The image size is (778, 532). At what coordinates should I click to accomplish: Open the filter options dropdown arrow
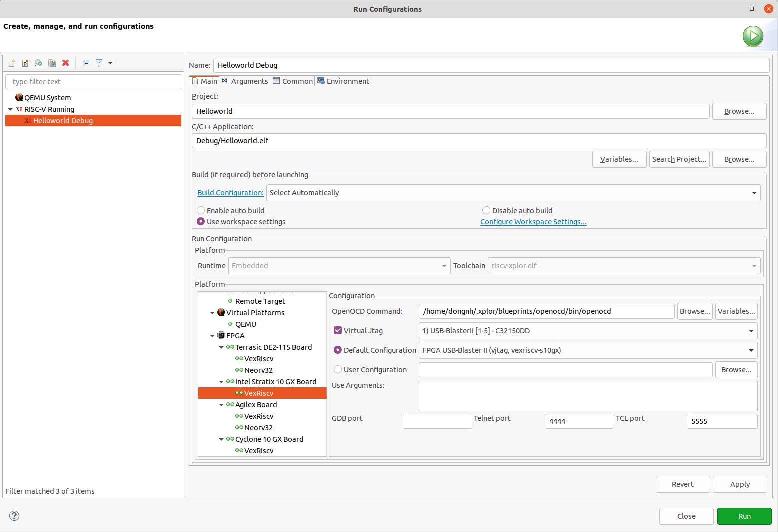tap(110, 63)
